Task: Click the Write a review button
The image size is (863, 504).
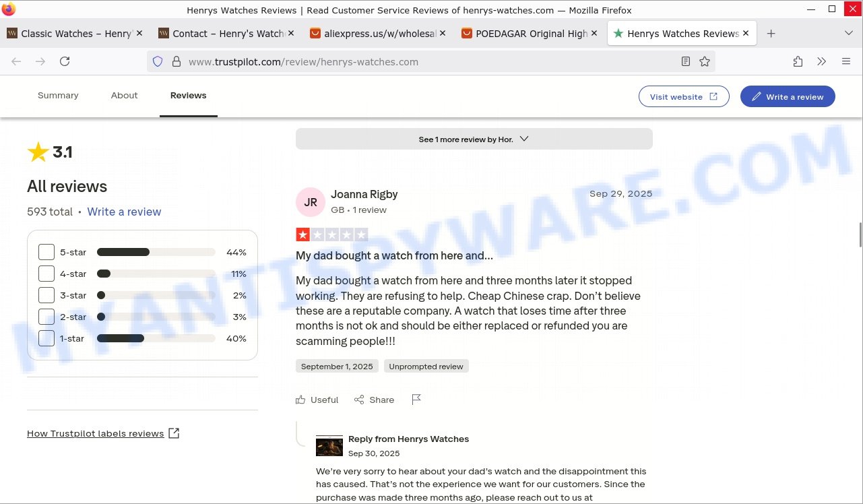Action: point(787,96)
